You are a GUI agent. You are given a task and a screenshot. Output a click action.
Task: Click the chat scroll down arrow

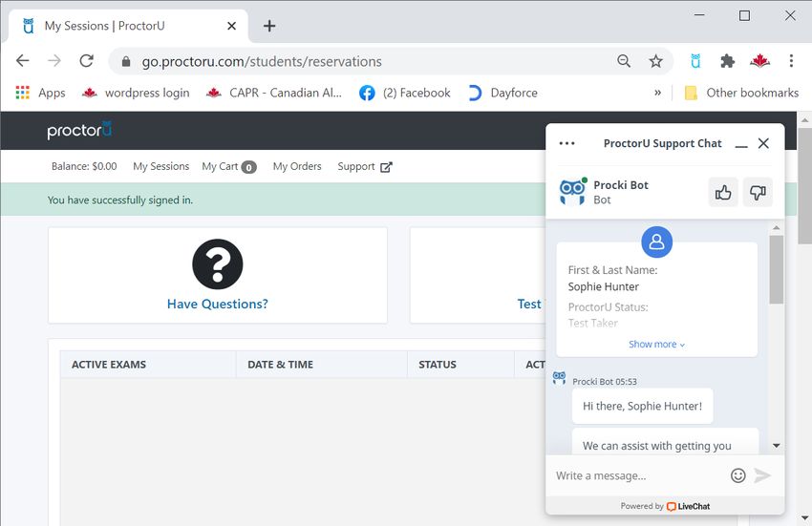pos(776,445)
